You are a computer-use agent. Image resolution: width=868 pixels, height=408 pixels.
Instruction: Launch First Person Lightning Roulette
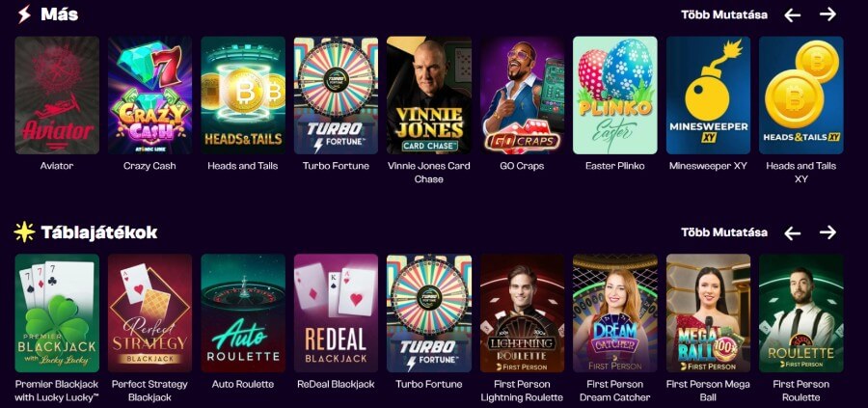pyautogui.click(x=522, y=313)
